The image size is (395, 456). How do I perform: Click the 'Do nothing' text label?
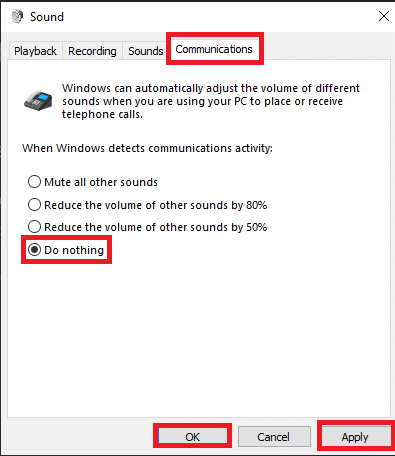[x=74, y=250]
